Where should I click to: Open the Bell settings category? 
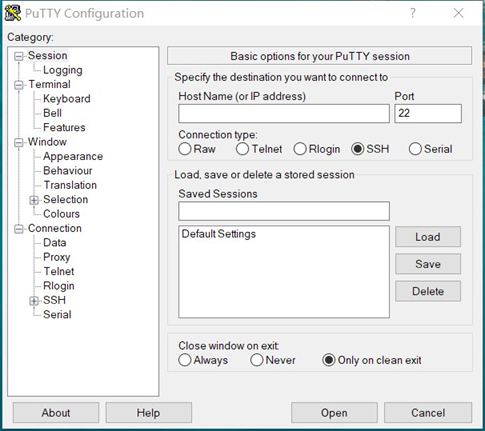coord(52,113)
